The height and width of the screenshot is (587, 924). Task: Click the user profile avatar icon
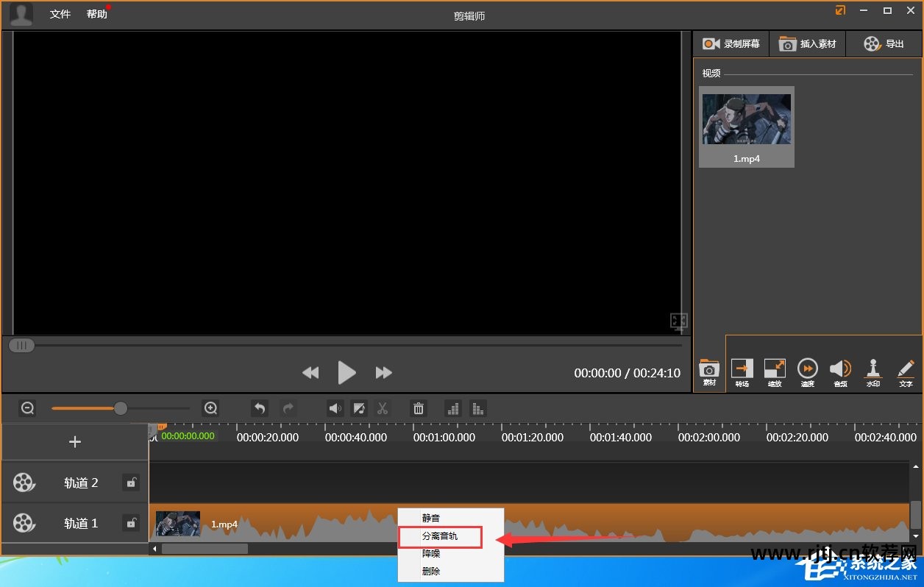[21, 14]
